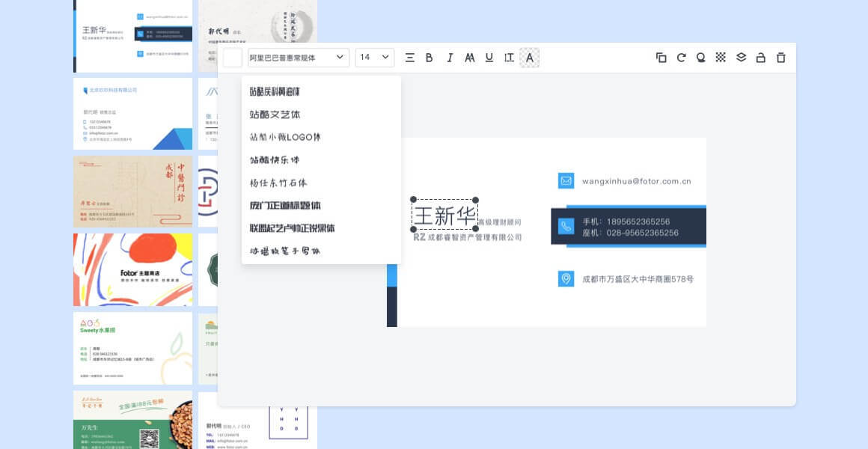Apply italic style to selected text
Screen dimensions: 868x449
(449, 58)
